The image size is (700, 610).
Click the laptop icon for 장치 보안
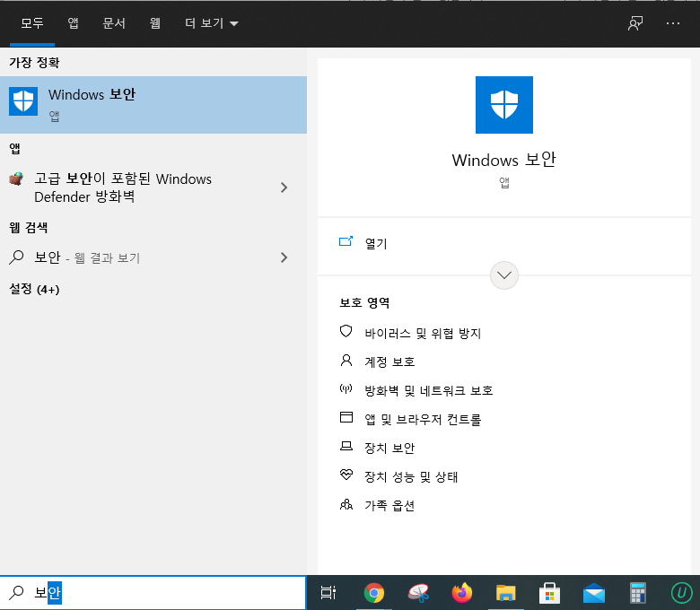point(346,446)
